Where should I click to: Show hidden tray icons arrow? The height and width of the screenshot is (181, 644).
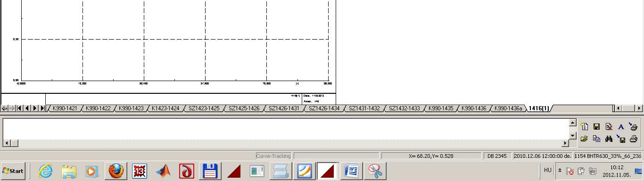560,171
